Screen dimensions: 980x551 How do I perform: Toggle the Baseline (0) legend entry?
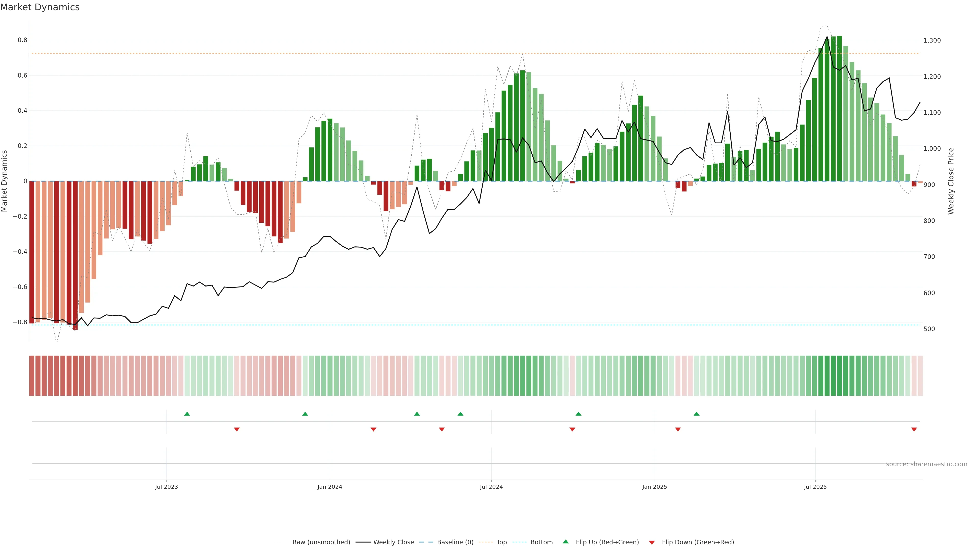(455, 542)
